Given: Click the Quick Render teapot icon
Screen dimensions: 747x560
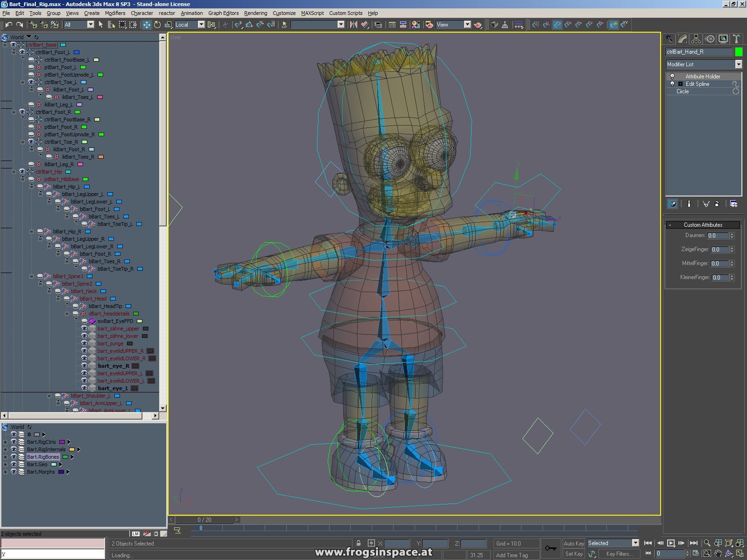Looking at the screenshot, I should pos(478,25).
